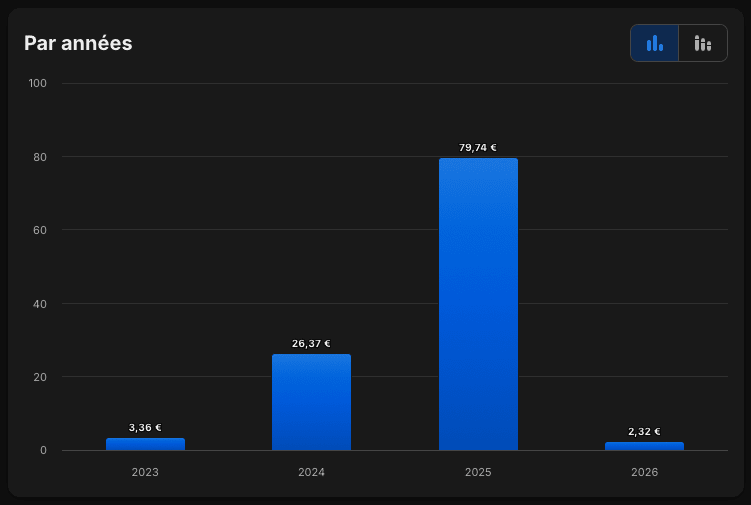Switch to stacked bar chart view

703,43
